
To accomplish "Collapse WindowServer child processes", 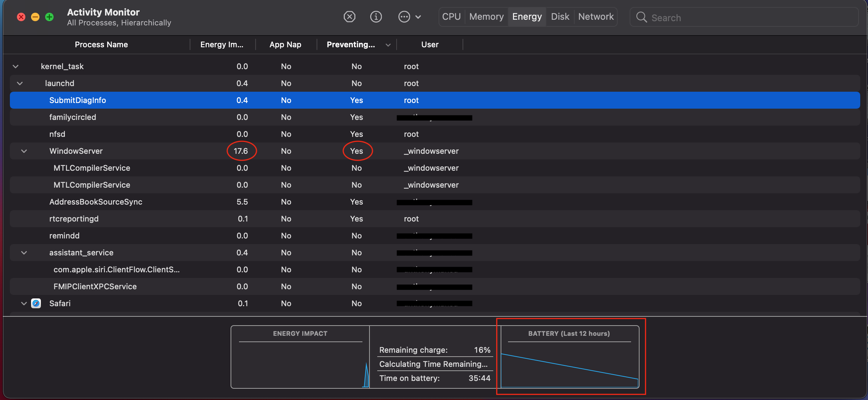I will tap(24, 151).
